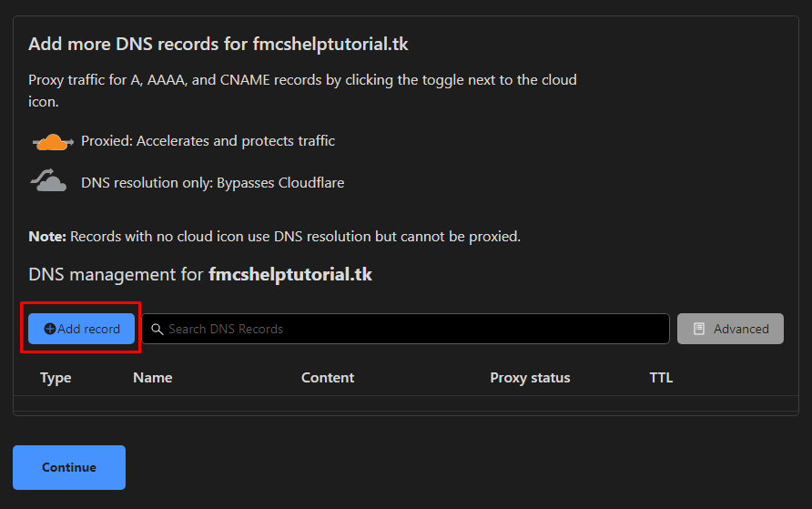Focus the Search DNS Records field
The image size is (812, 509).
point(405,329)
